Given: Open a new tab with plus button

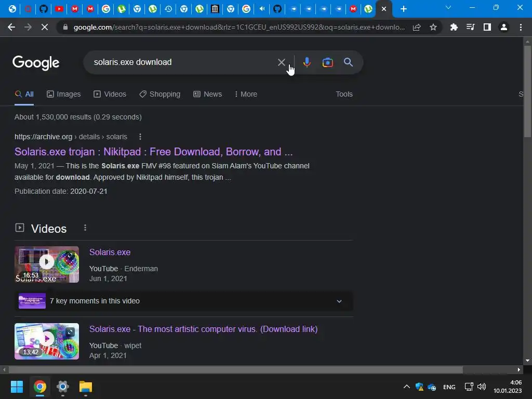Looking at the screenshot, I should [x=403, y=9].
